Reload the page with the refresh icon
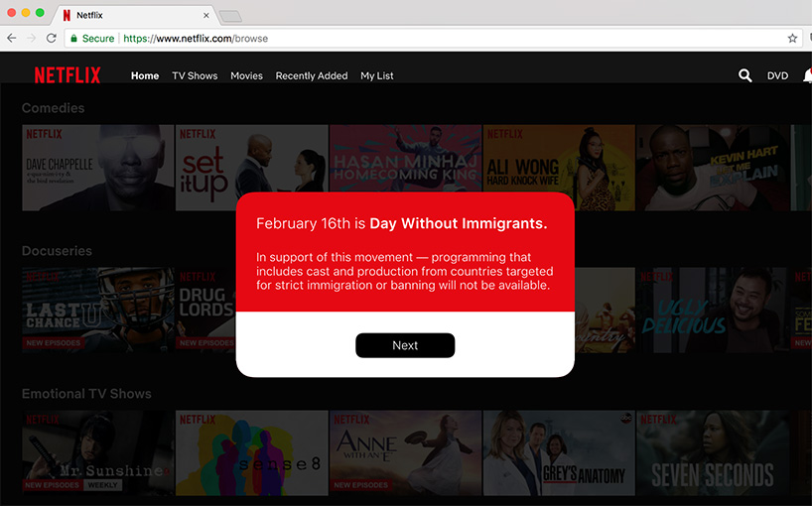 (51, 39)
